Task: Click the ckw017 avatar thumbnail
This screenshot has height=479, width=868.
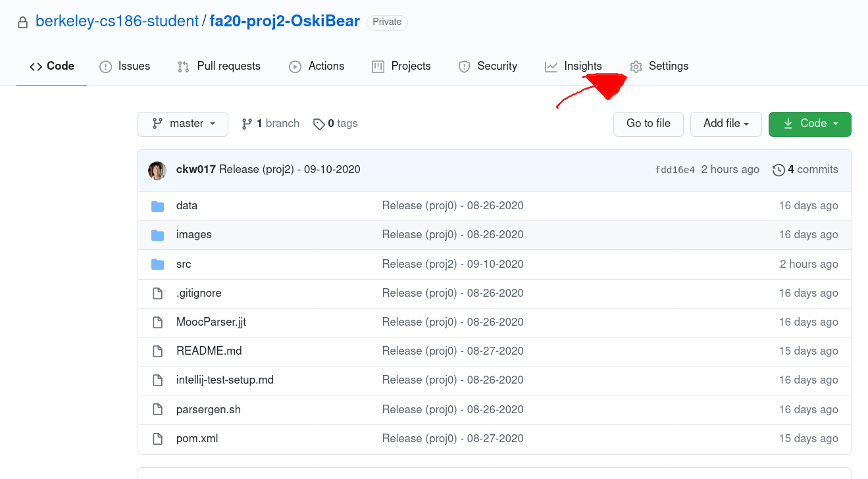Action: pos(157,170)
